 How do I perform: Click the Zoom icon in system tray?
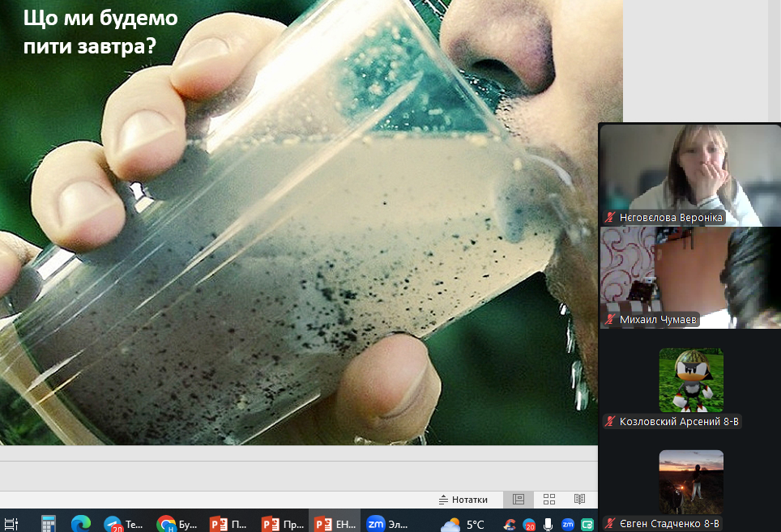pyautogui.click(x=568, y=524)
